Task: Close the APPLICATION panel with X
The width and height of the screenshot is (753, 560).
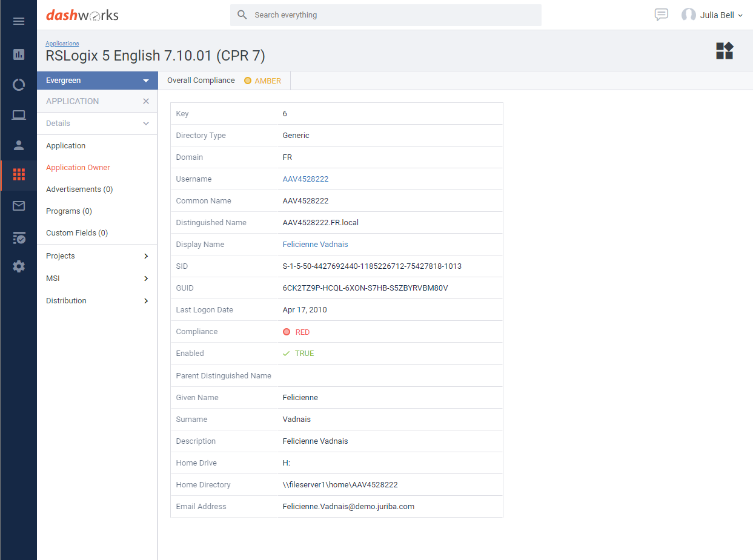Action: point(146,101)
